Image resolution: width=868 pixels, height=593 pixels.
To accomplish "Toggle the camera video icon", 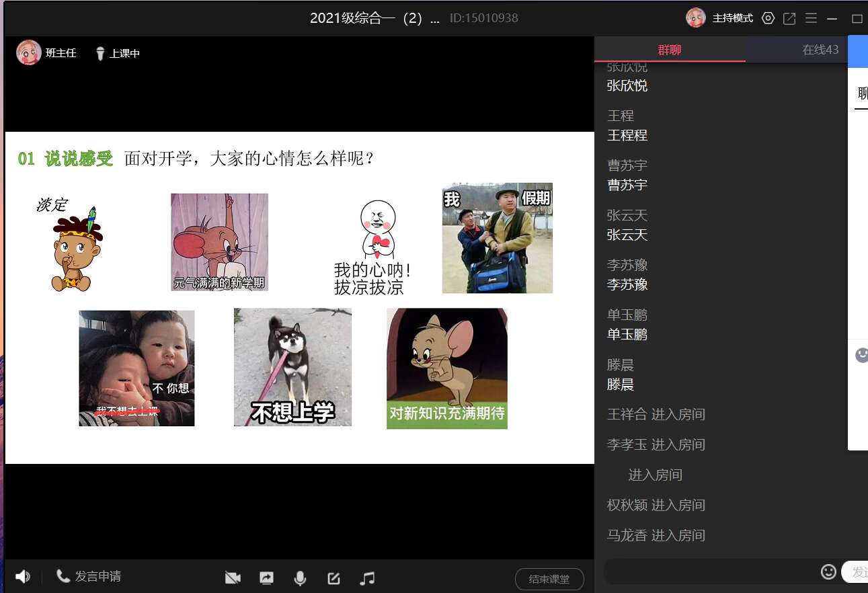I will click(233, 578).
